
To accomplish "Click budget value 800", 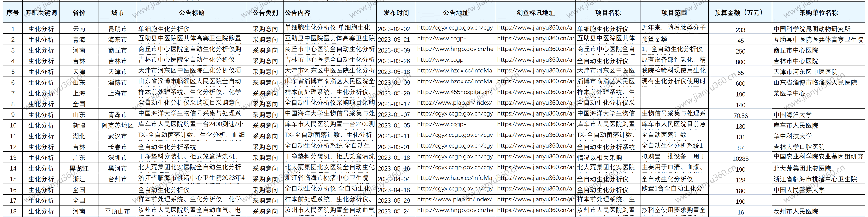I will pos(740,62).
